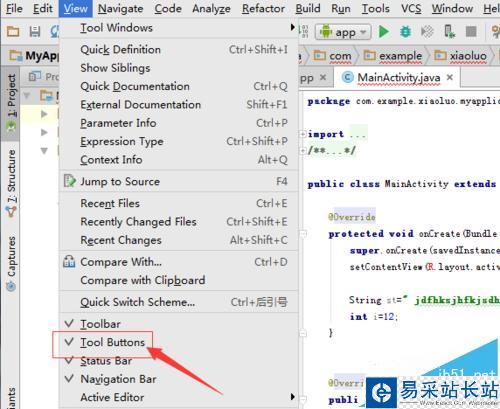Select Quick Definition menu entry
Screen dimensions: 500x409
pos(179,50)
